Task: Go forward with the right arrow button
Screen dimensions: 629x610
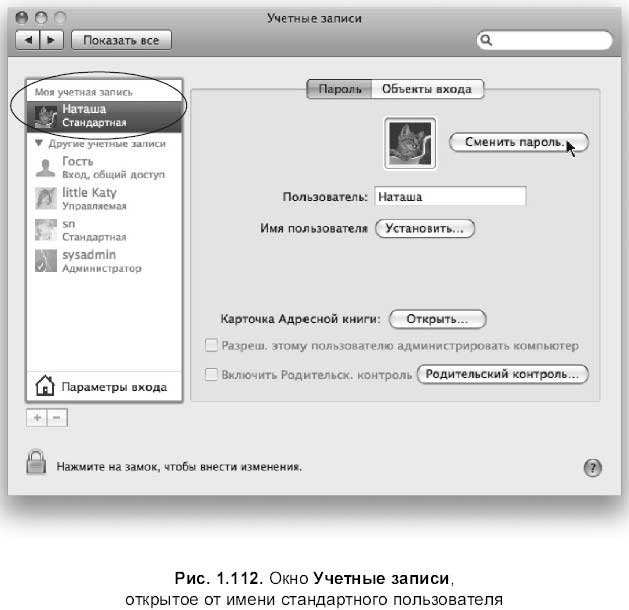Action: pos(51,40)
